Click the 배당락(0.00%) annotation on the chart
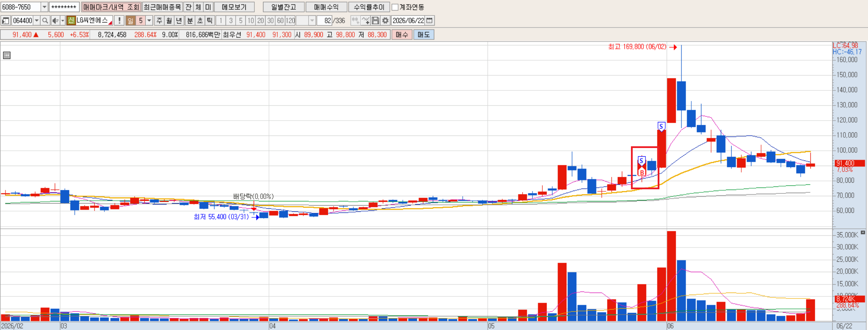Viewport: 868px width, 330px height. [x=253, y=197]
